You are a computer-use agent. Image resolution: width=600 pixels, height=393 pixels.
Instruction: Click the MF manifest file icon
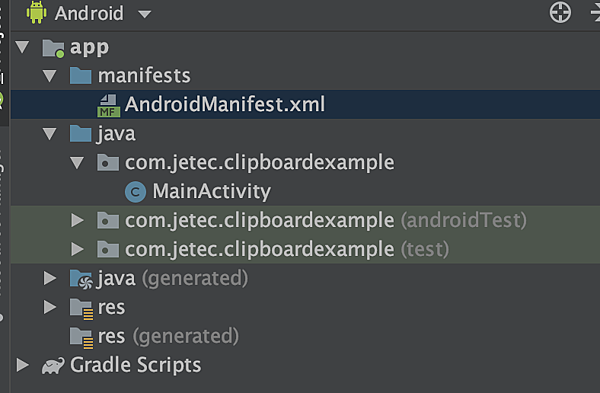click(x=108, y=106)
